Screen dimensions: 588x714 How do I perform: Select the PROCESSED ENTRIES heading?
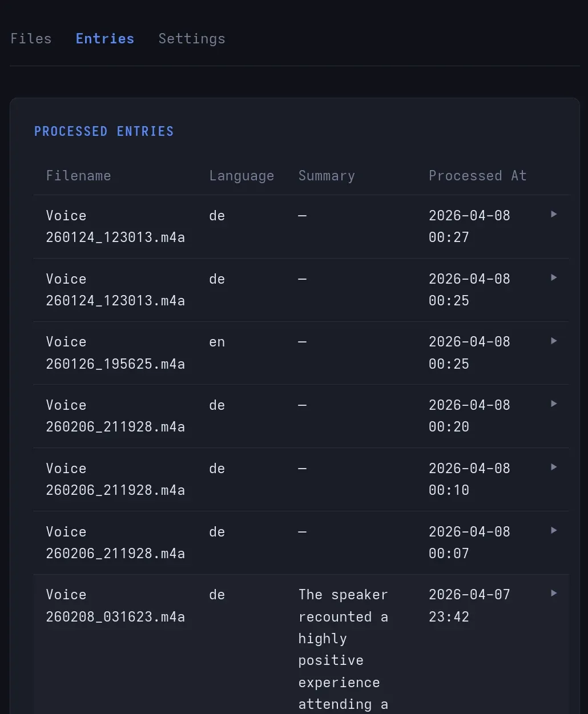pyautogui.click(x=104, y=131)
